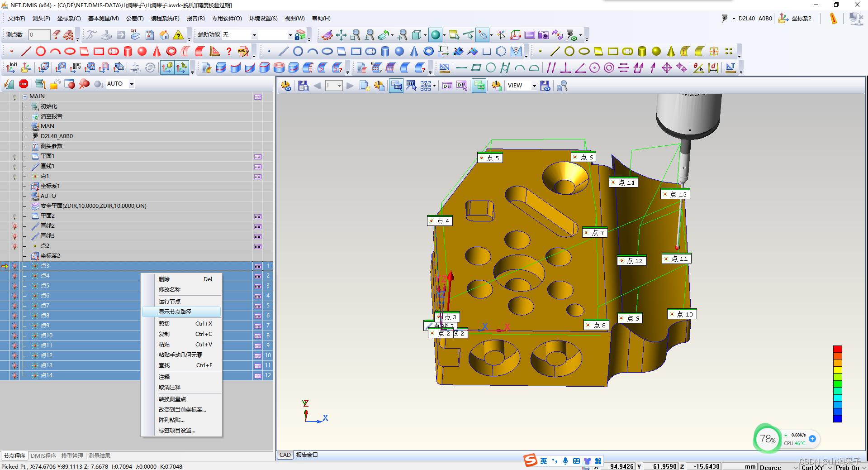
Task: Open the 辅助功能 dropdown showing 无
Action: (254, 35)
